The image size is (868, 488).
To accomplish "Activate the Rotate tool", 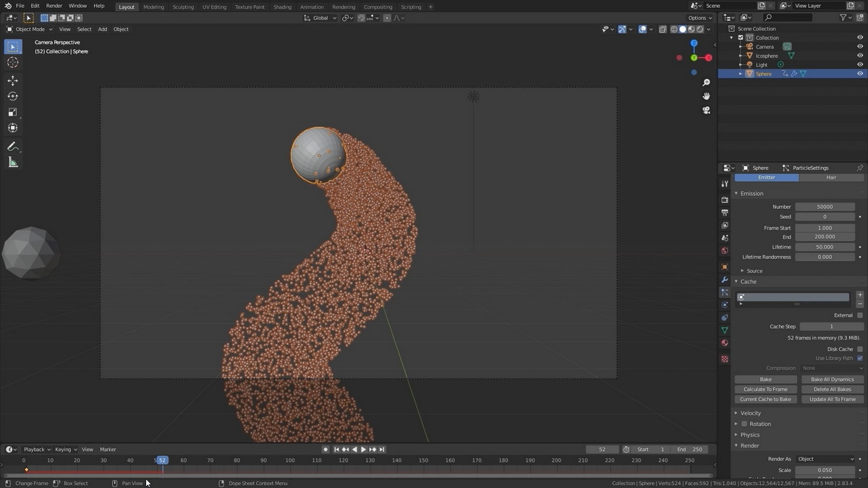I will coord(12,96).
